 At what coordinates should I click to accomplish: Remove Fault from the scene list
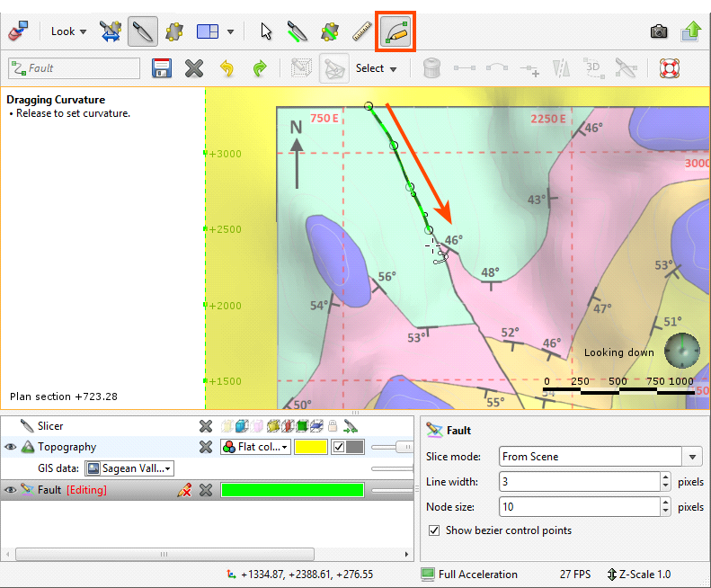tap(206, 490)
